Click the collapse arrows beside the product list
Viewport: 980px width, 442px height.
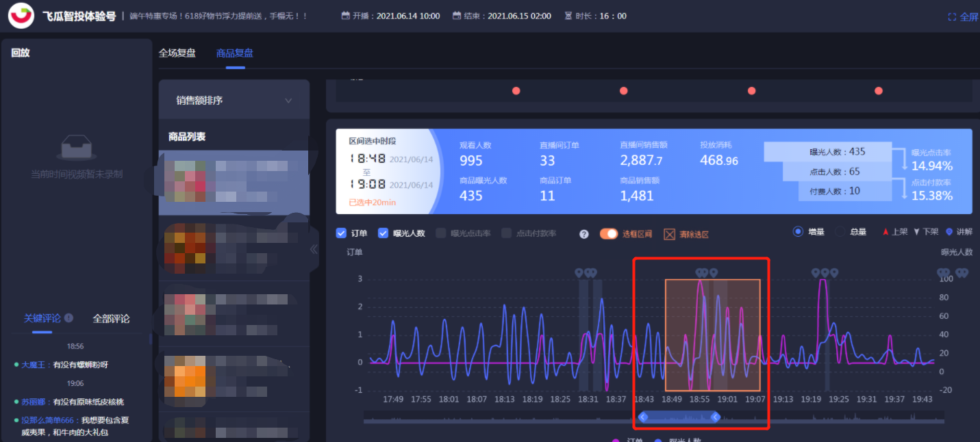click(x=314, y=249)
